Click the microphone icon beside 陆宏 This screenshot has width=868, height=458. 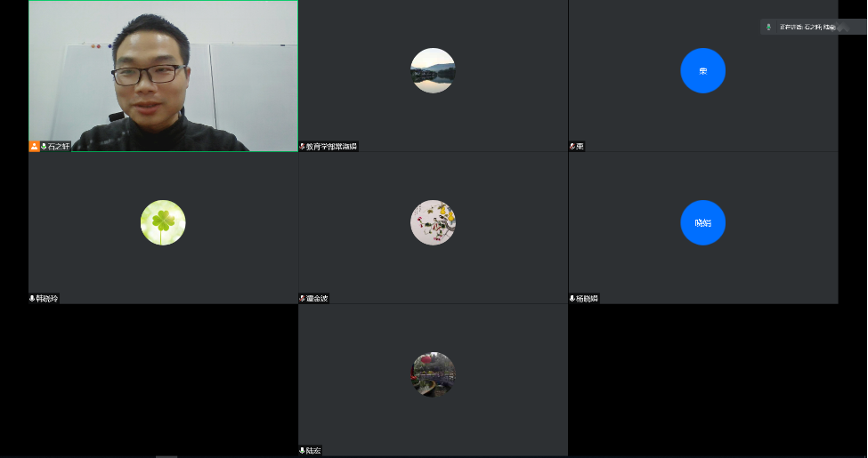pos(303,451)
